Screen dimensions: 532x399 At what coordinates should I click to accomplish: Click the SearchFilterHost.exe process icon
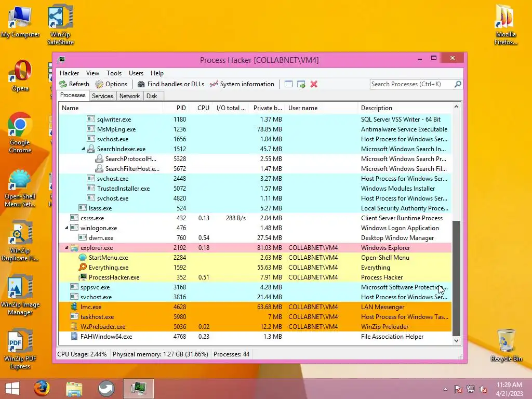(99, 169)
